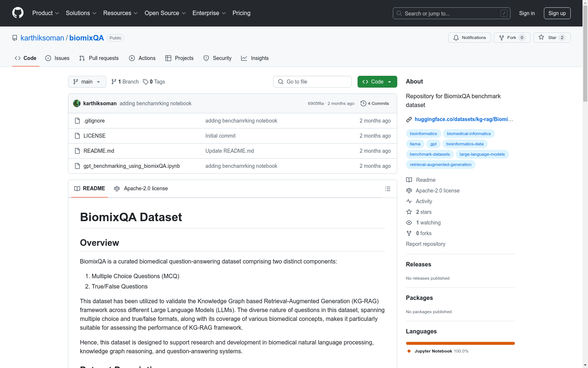This screenshot has height=368, width=588.
Task: Fork the biomixQA repository
Action: [512, 38]
